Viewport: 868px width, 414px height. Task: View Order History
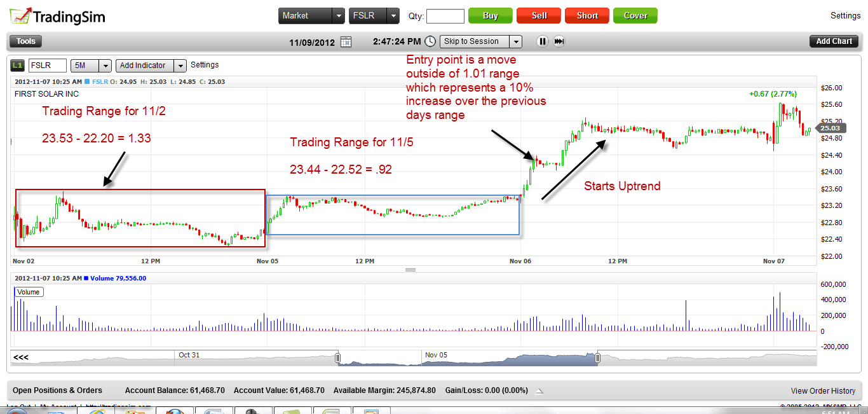pos(824,390)
